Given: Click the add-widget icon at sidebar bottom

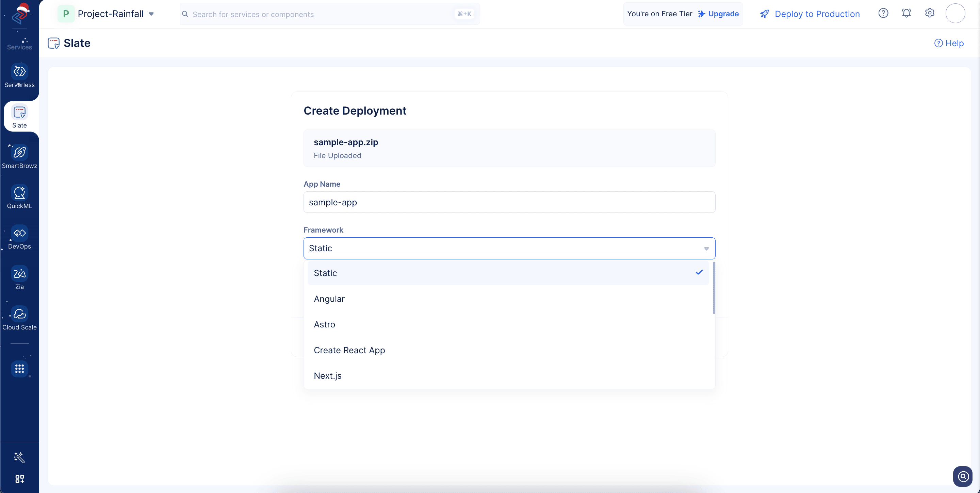Looking at the screenshot, I should click(x=19, y=479).
